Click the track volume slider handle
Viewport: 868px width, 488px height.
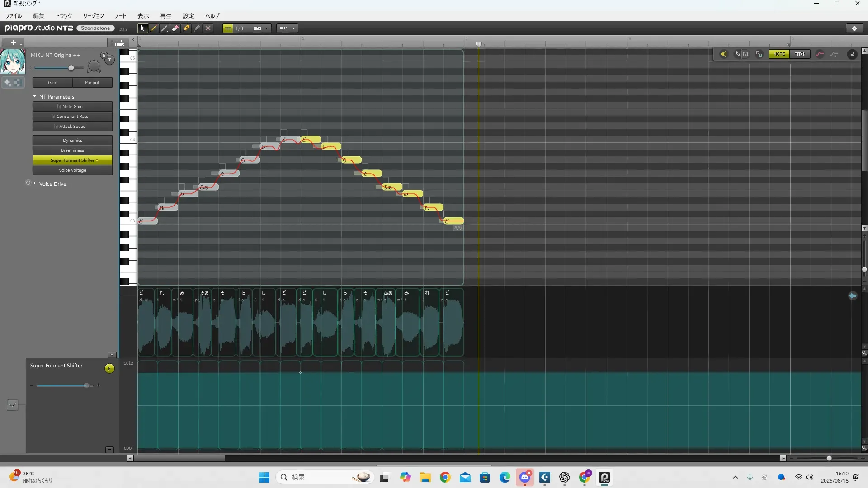tap(71, 68)
